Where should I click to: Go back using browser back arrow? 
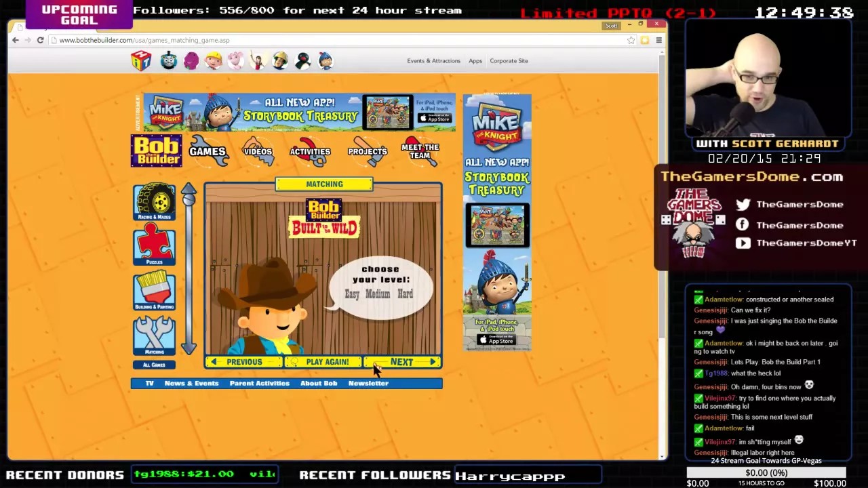[x=16, y=40]
